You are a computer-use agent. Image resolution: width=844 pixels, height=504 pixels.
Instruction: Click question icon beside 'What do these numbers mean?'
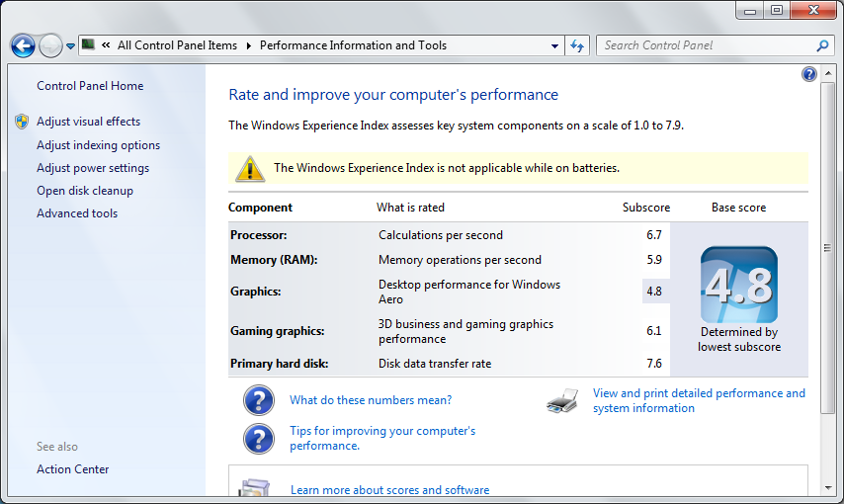click(x=258, y=400)
